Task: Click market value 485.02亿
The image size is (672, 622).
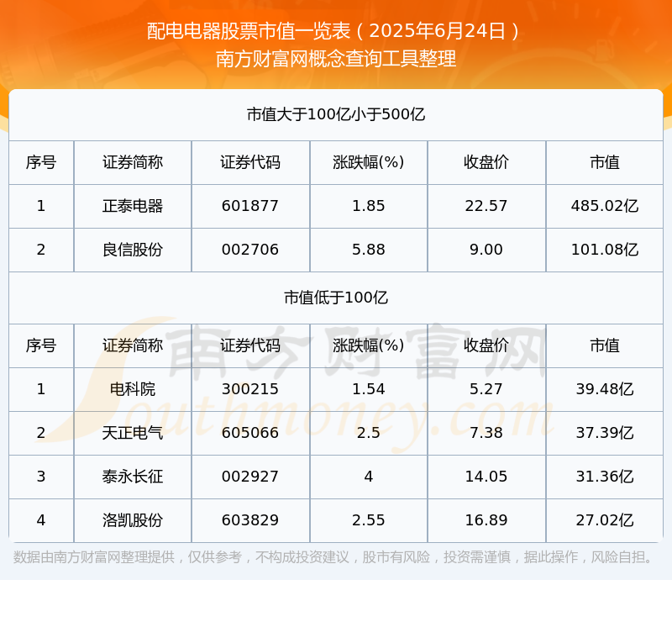Action: 604,206
